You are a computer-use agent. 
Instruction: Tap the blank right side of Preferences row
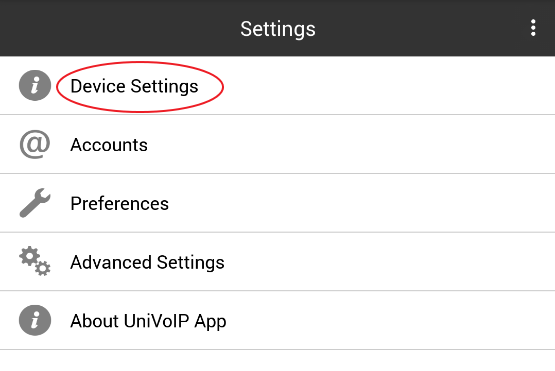click(361, 203)
